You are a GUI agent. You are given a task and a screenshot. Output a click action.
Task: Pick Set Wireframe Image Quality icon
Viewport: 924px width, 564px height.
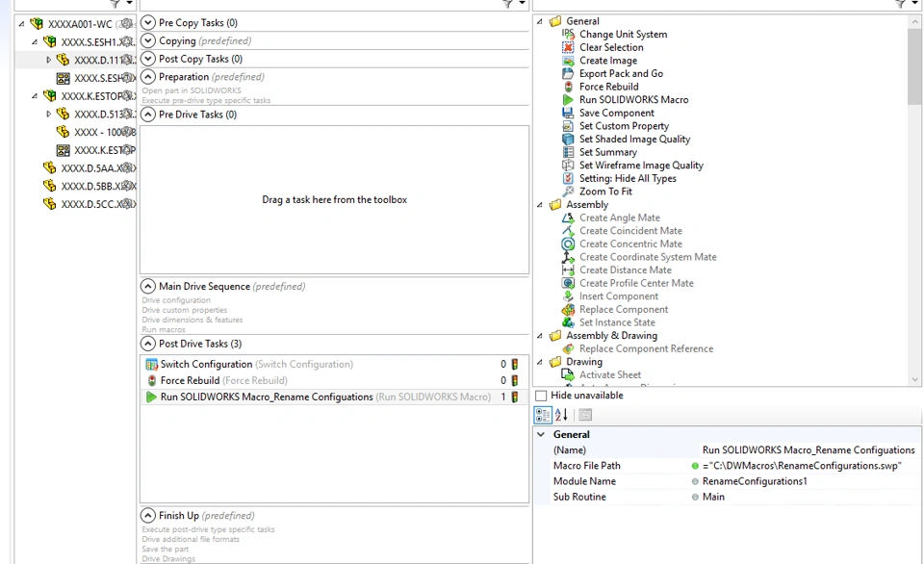(x=568, y=165)
